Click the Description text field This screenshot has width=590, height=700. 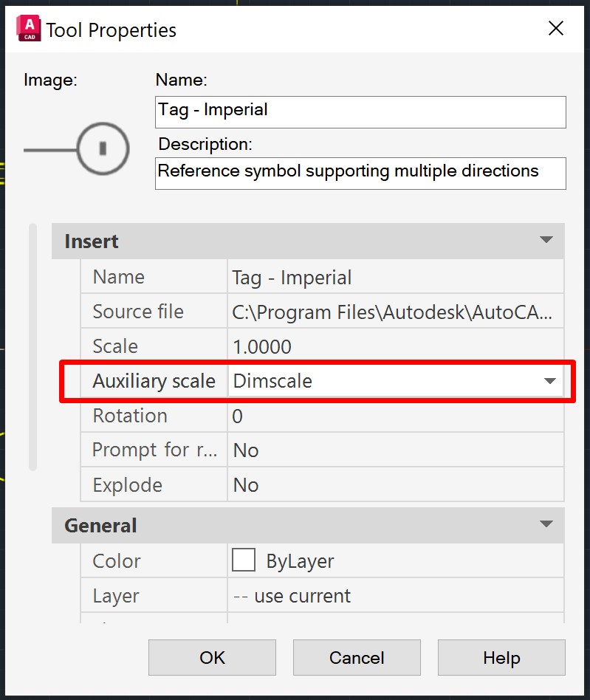[360, 173]
